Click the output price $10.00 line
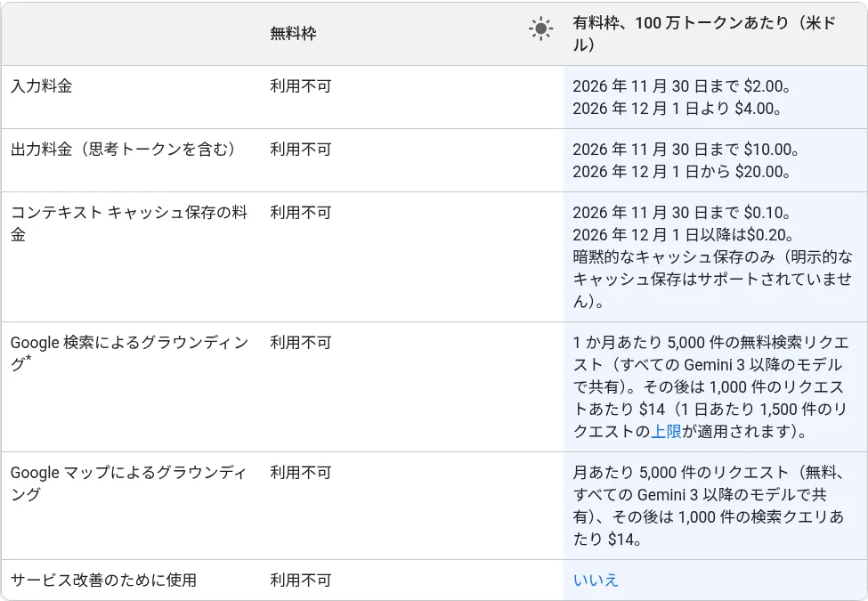Screen dimensions: 868x601 (x=686, y=149)
